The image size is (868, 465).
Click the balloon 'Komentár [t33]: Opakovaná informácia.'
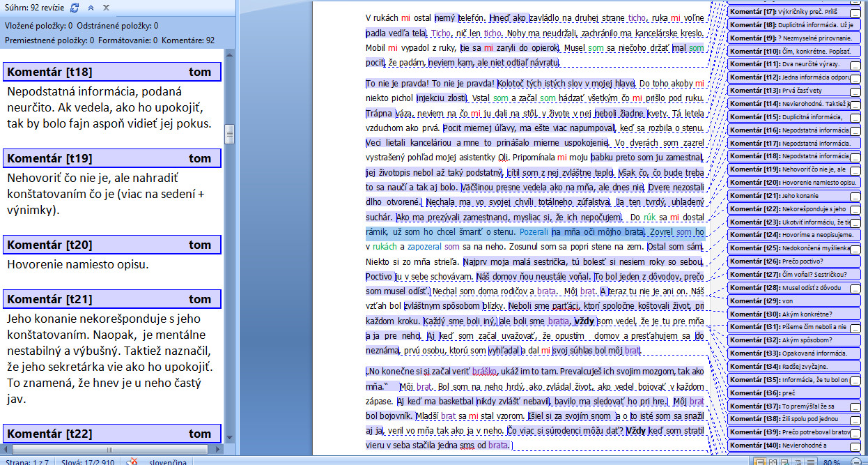[x=794, y=353]
